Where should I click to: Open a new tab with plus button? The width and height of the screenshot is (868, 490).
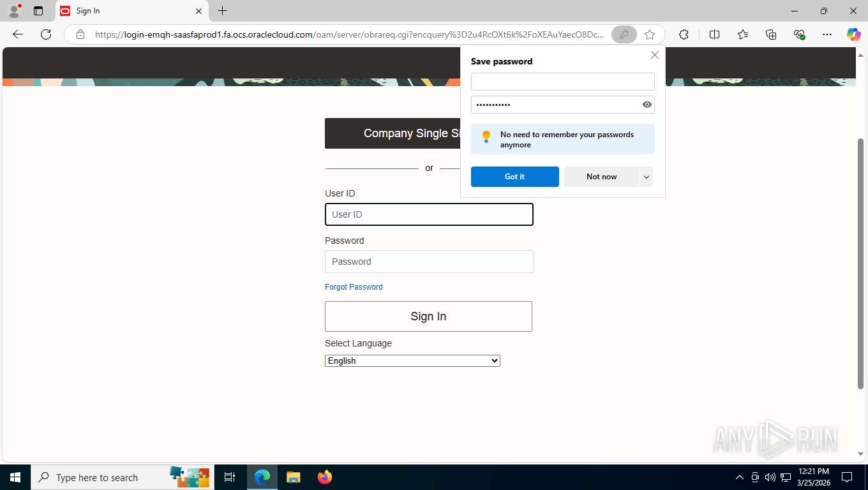pos(222,11)
